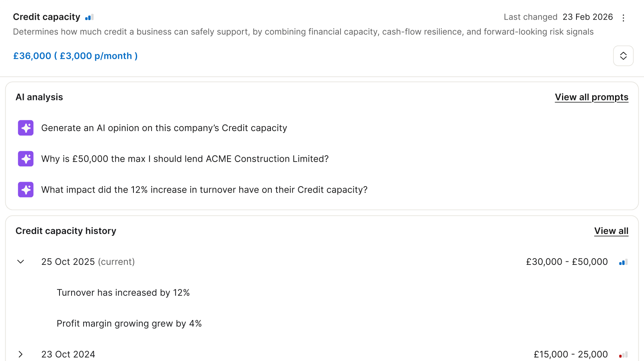Viewport: 644px width, 361px height.
Task: Ask why £50,000 is the max to lend
Action: point(185,159)
